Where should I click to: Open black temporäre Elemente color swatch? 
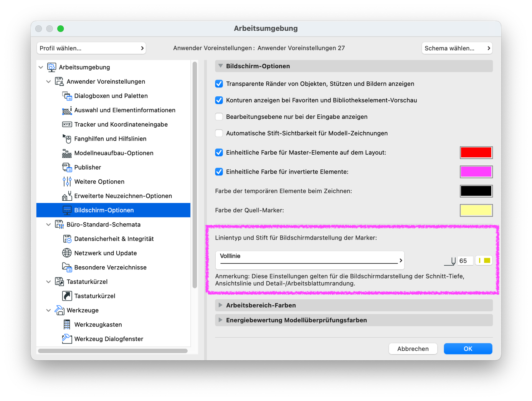(x=476, y=191)
